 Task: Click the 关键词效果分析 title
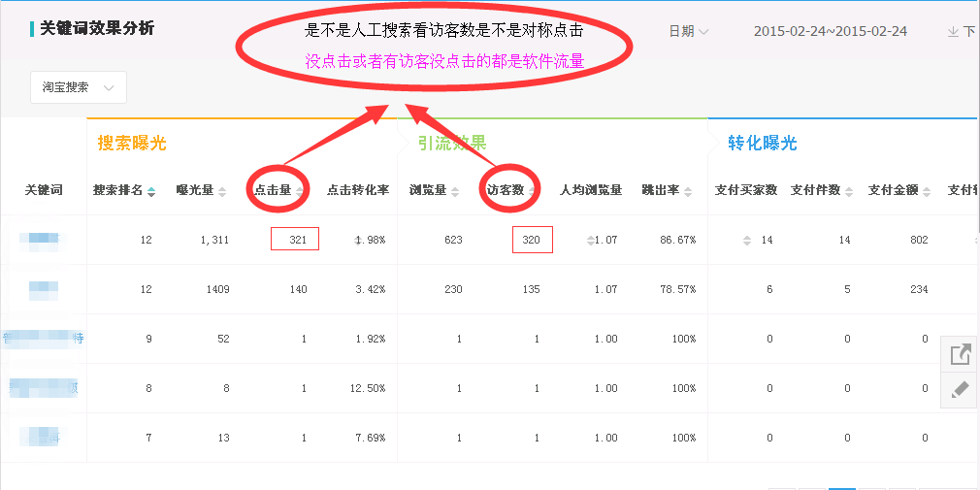(x=97, y=28)
